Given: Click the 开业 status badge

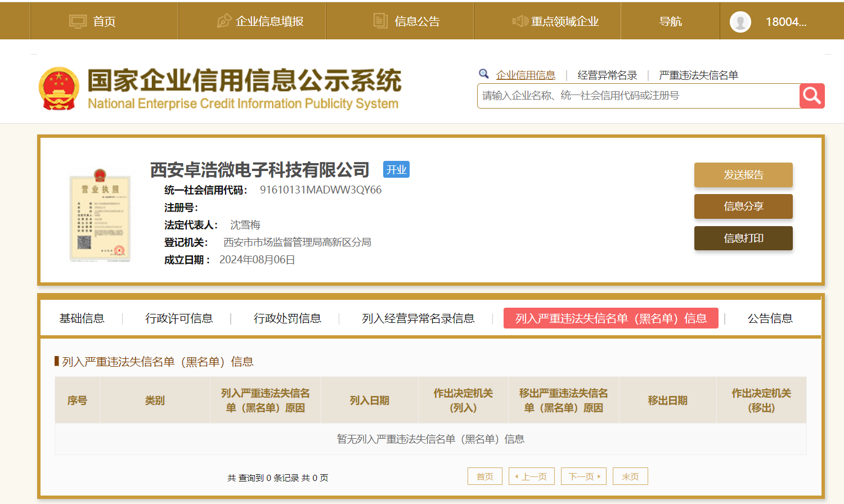Looking at the screenshot, I should [396, 169].
